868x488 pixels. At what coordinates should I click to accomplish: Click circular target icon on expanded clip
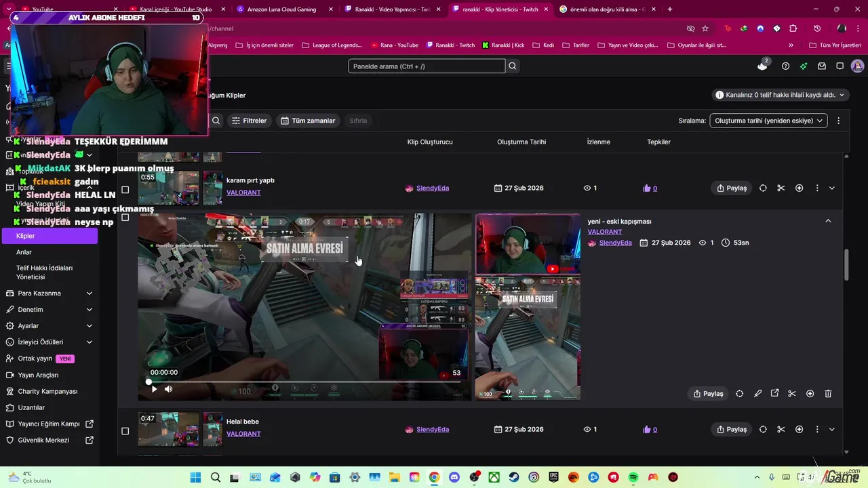(739, 394)
